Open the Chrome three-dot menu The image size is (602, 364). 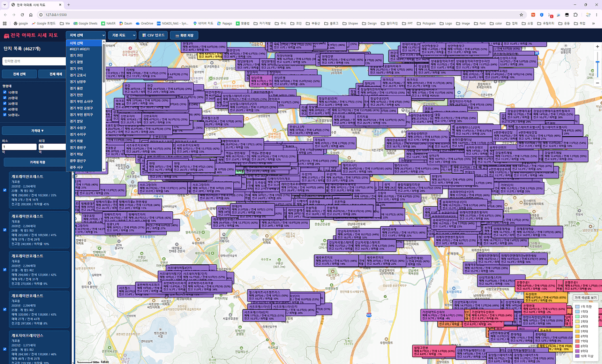click(x=596, y=15)
